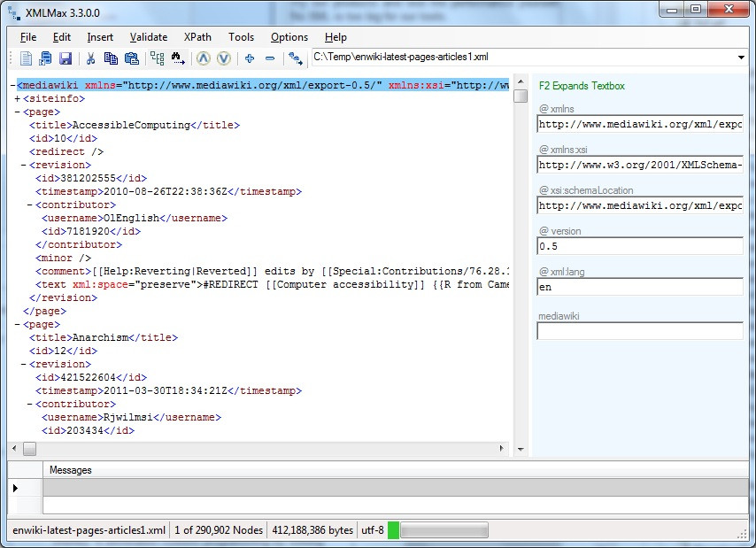
Task: Open the File menu
Action: (x=28, y=37)
